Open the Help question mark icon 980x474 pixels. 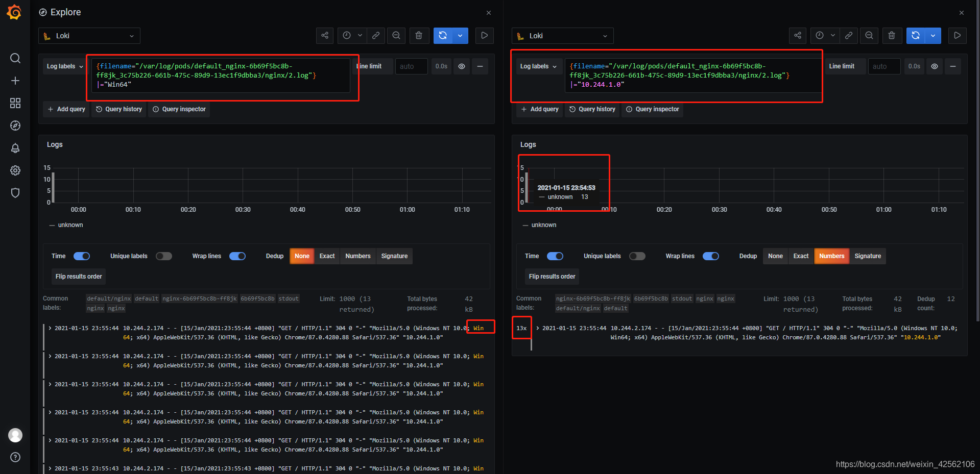coord(15,457)
